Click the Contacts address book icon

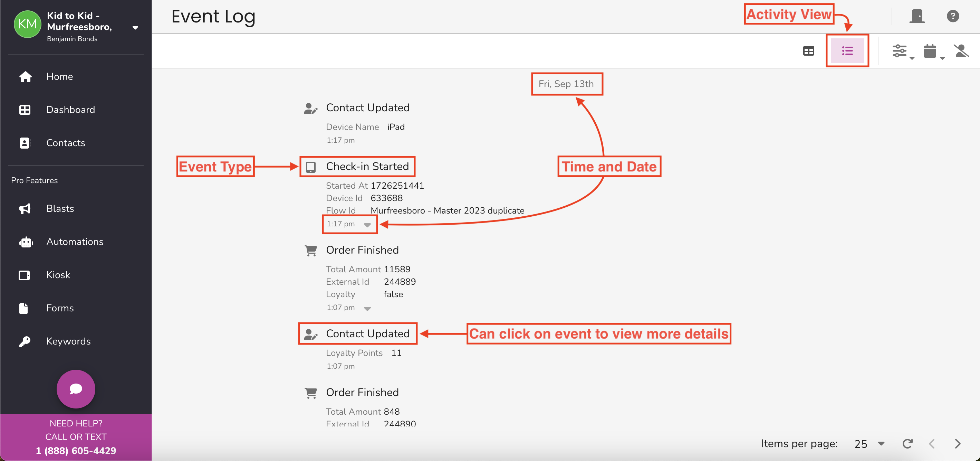25,143
